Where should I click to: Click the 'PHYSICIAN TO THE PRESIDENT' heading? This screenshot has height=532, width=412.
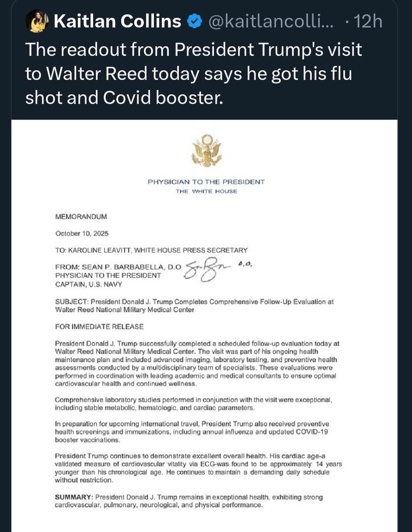(x=206, y=182)
